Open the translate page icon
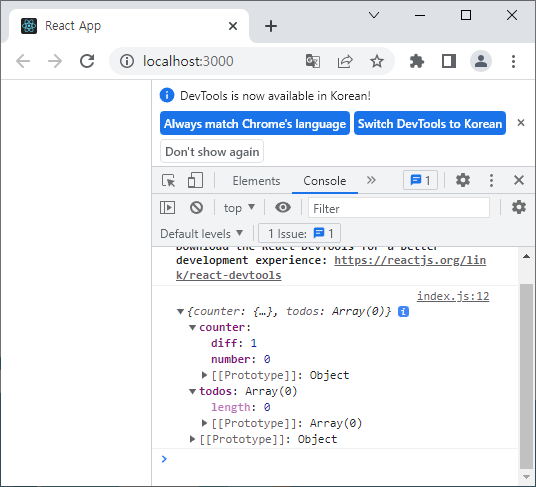Image resolution: width=536 pixels, height=487 pixels. coord(313,62)
